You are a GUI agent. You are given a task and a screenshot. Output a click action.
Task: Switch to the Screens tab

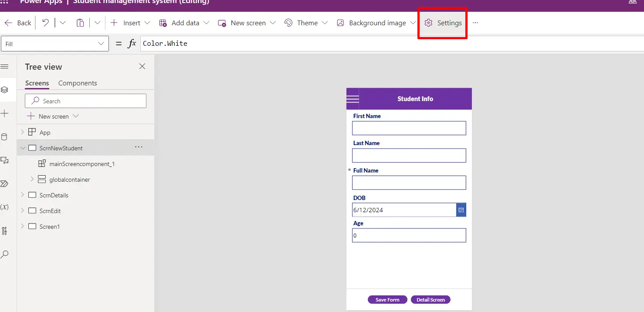click(x=37, y=83)
